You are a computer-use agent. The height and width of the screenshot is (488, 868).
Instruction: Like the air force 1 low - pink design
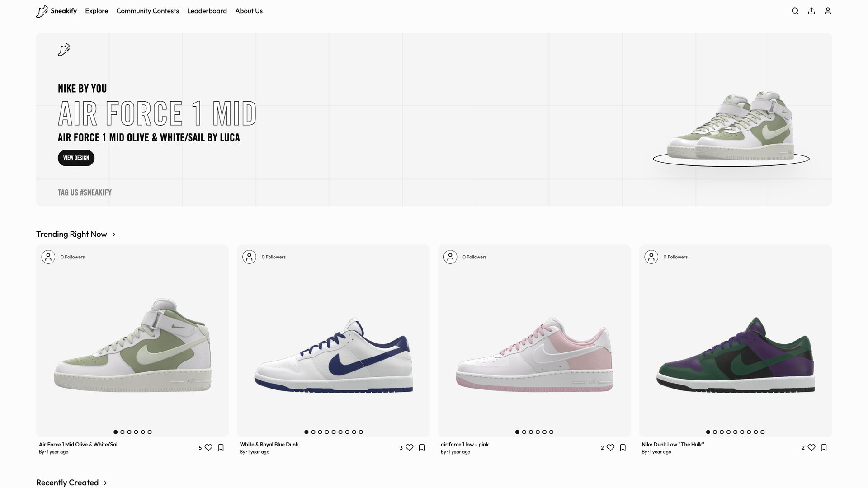coord(610,447)
